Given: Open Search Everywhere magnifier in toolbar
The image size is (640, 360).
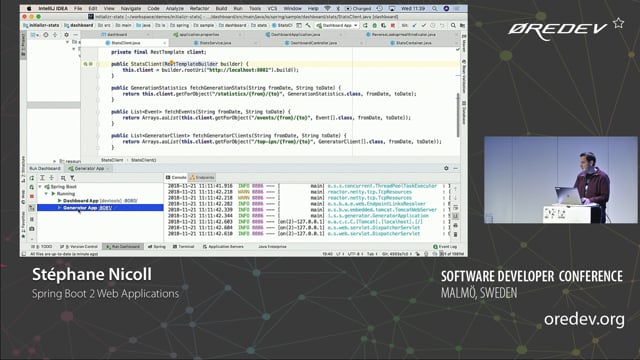Looking at the screenshot, I should pos(453,25).
